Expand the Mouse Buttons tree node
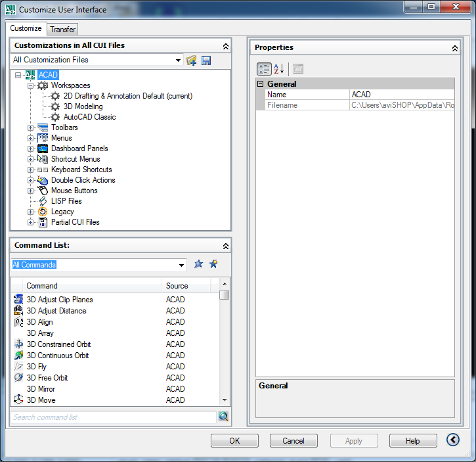Viewport: 476px width, 462px height. 30,191
